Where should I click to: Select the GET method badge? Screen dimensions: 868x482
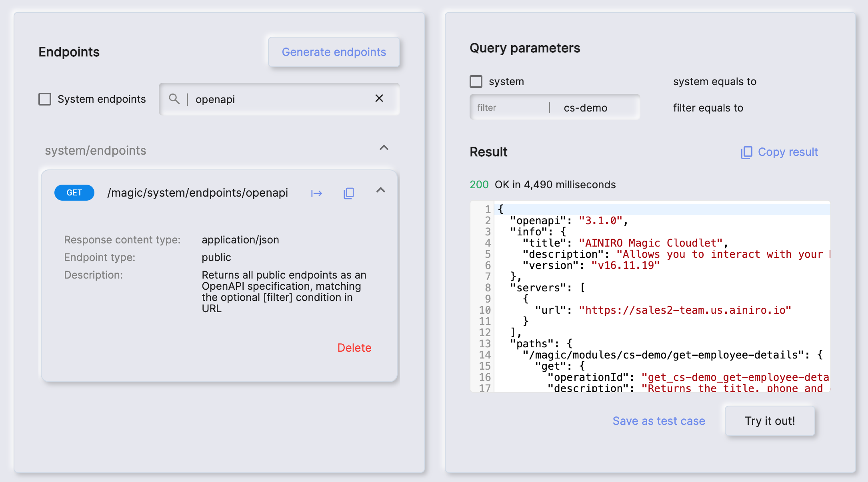point(74,193)
